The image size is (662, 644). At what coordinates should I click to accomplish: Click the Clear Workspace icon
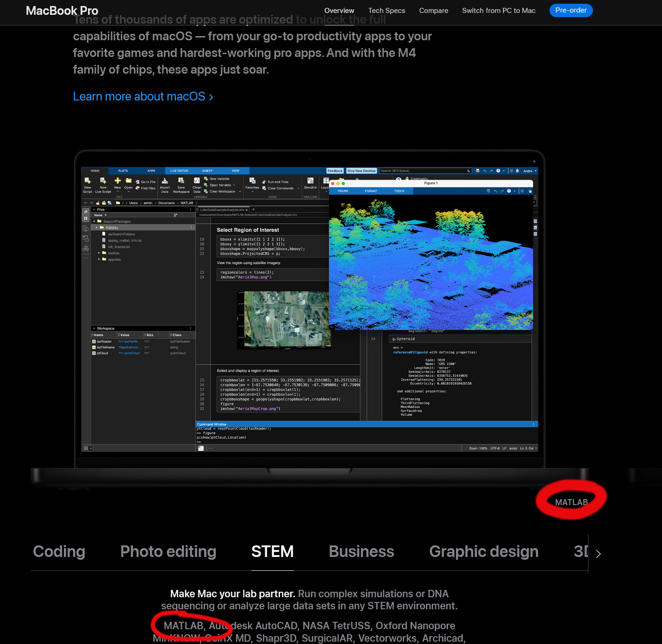coord(206,191)
